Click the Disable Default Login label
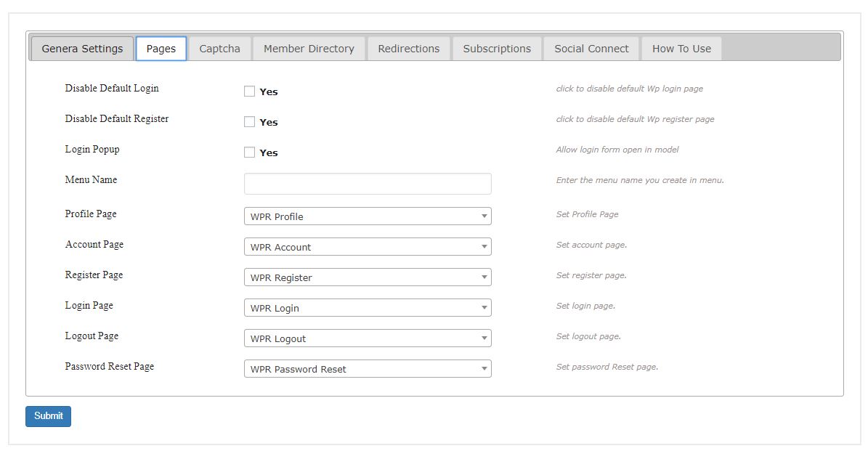The height and width of the screenshot is (459, 868). [112, 88]
